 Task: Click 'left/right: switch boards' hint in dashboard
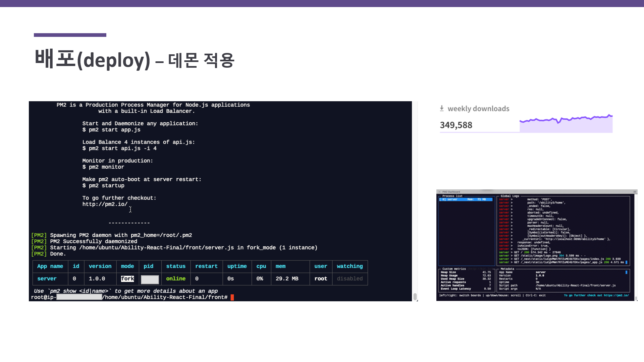point(460,295)
